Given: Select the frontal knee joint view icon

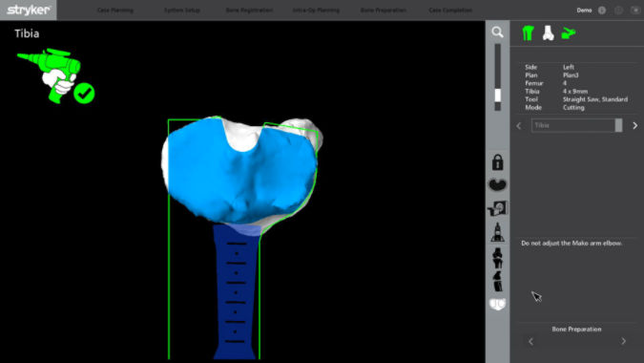Looking at the screenshot, I should tap(497, 258).
